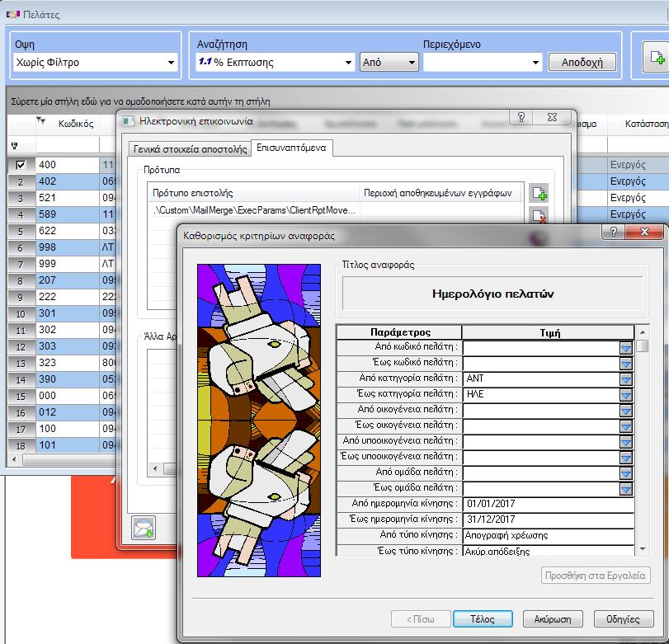Select customer row with code 207

coord(68,280)
